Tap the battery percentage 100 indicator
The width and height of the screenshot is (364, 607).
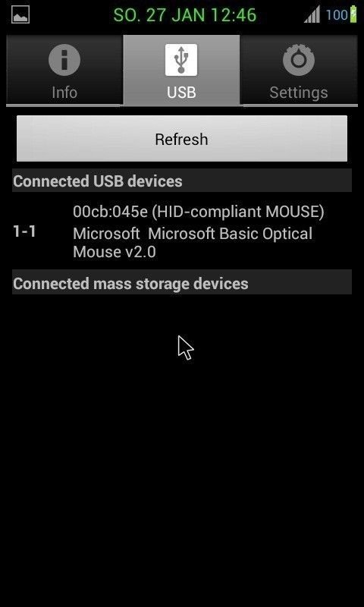tap(337, 15)
